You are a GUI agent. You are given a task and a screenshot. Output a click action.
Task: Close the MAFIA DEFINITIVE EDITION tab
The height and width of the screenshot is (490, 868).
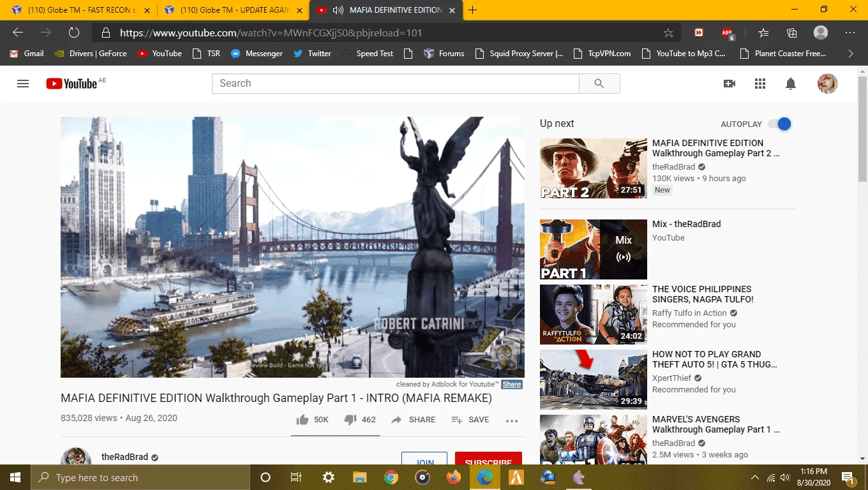pyautogui.click(x=452, y=10)
